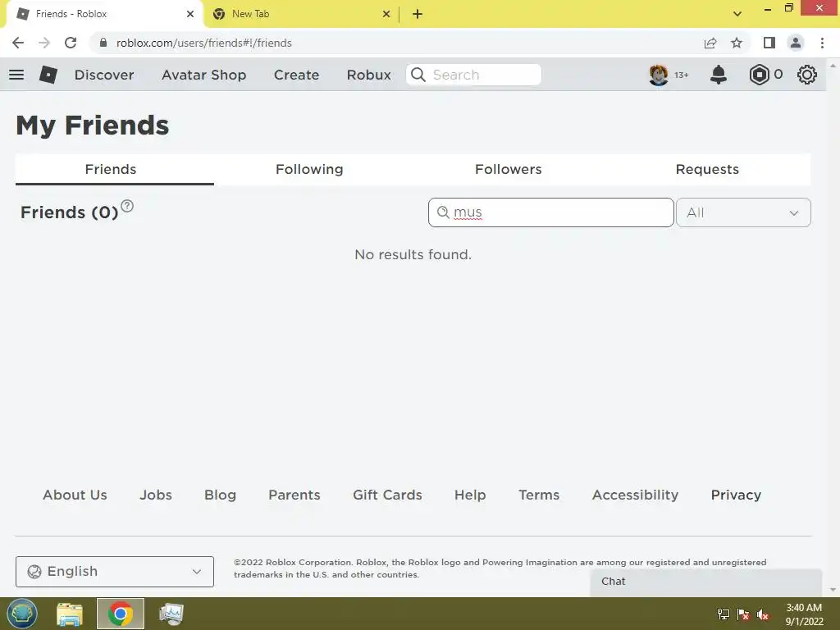Switch to the Requests tab

pos(707,169)
